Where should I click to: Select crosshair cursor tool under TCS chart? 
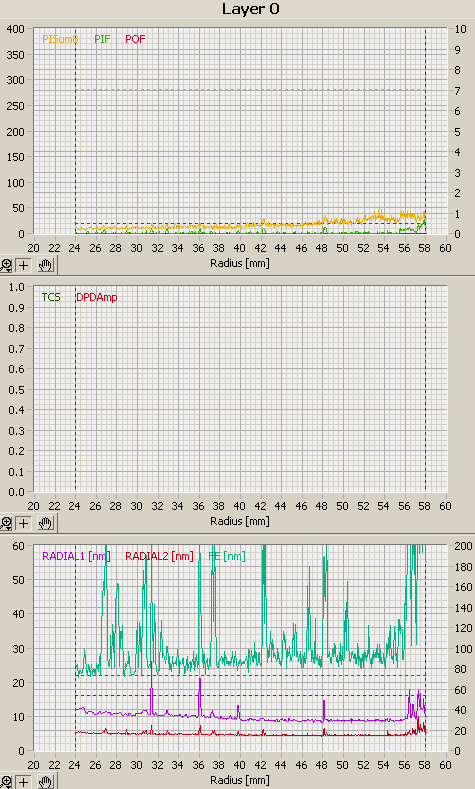(x=24, y=523)
